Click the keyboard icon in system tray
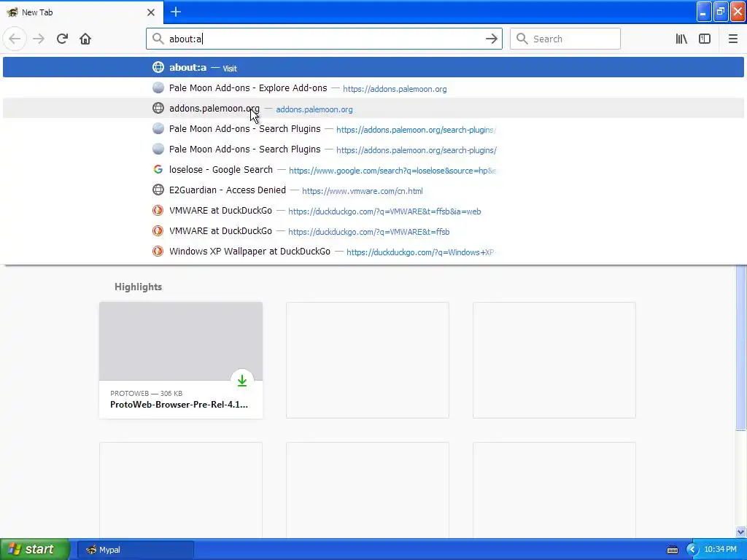This screenshot has height=560, width=747. tap(672, 550)
